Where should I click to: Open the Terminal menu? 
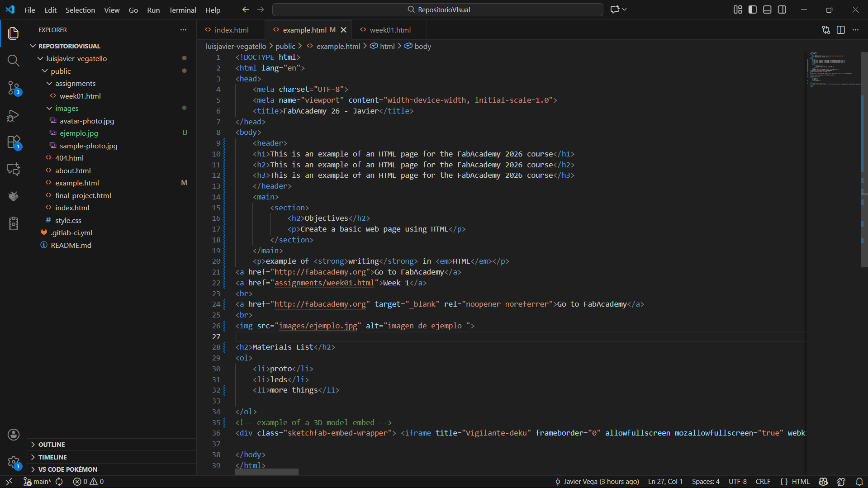182,10
